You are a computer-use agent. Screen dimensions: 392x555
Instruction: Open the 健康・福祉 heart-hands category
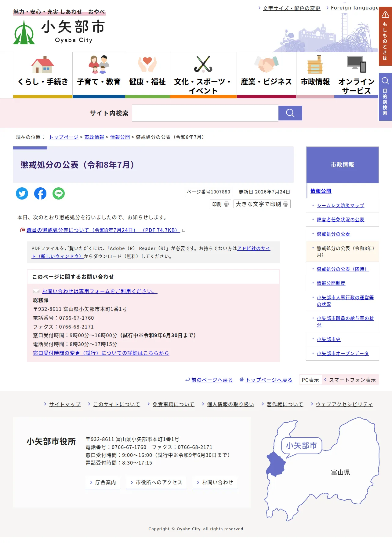147,75
